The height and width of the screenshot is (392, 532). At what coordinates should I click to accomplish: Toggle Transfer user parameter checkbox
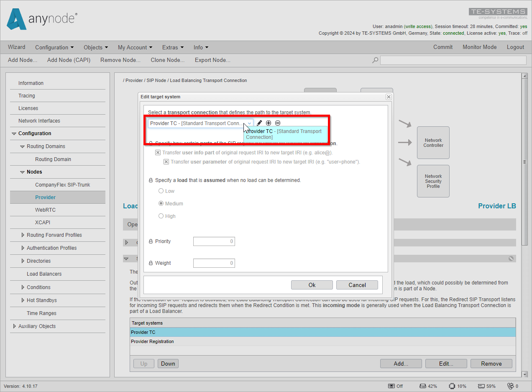pos(166,161)
